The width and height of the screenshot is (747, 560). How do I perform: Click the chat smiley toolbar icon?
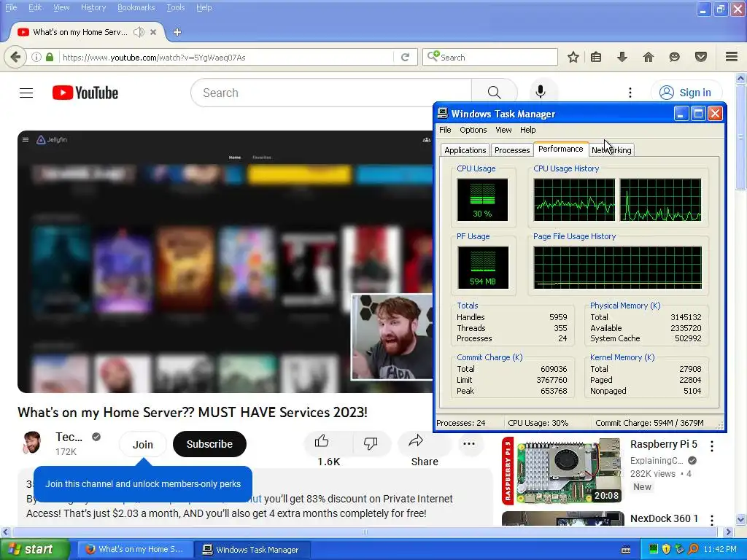click(674, 57)
